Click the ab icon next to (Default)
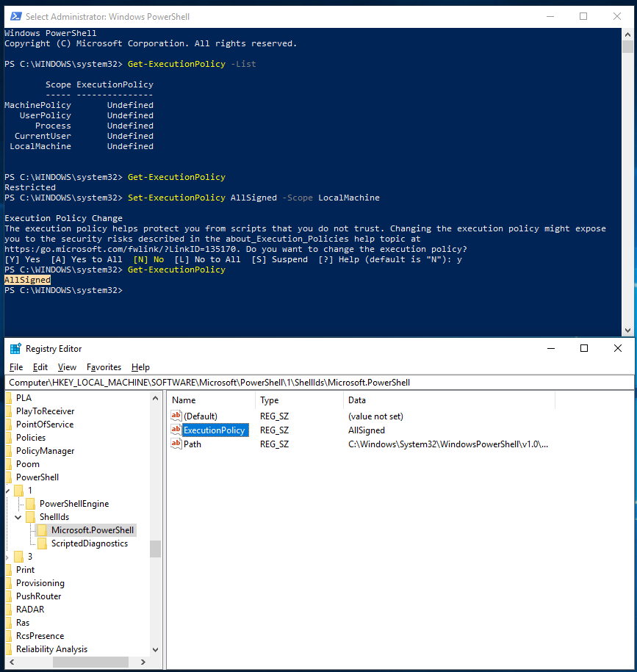The image size is (637, 672). tap(176, 416)
